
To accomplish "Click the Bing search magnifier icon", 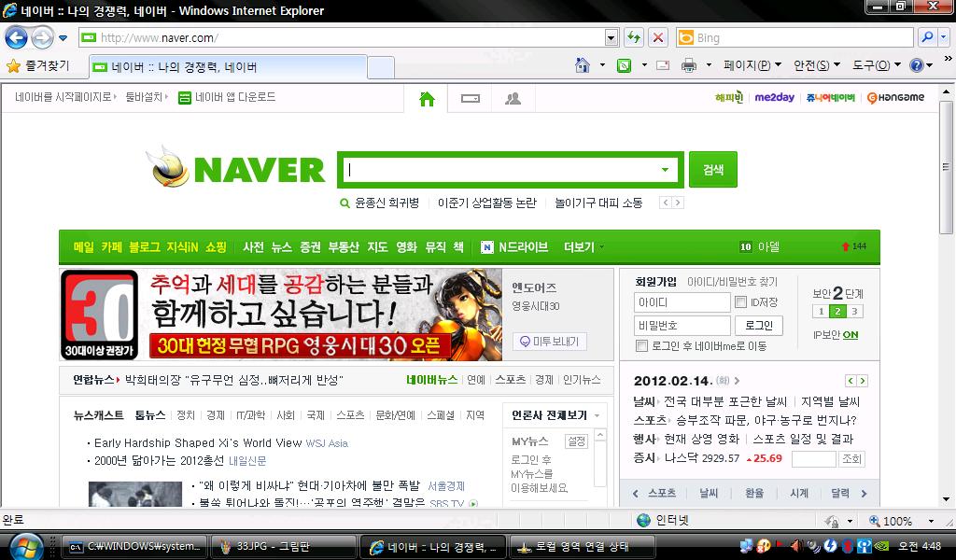I will point(927,37).
